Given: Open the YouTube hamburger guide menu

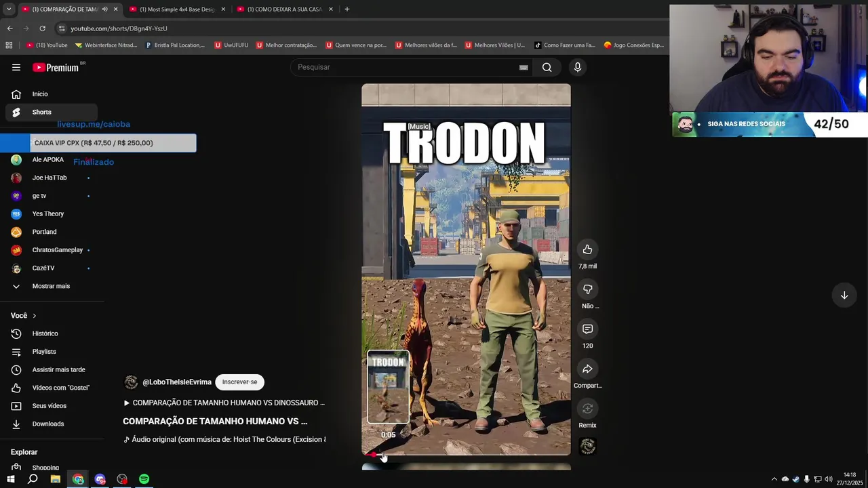Looking at the screenshot, I should click(16, 67).
